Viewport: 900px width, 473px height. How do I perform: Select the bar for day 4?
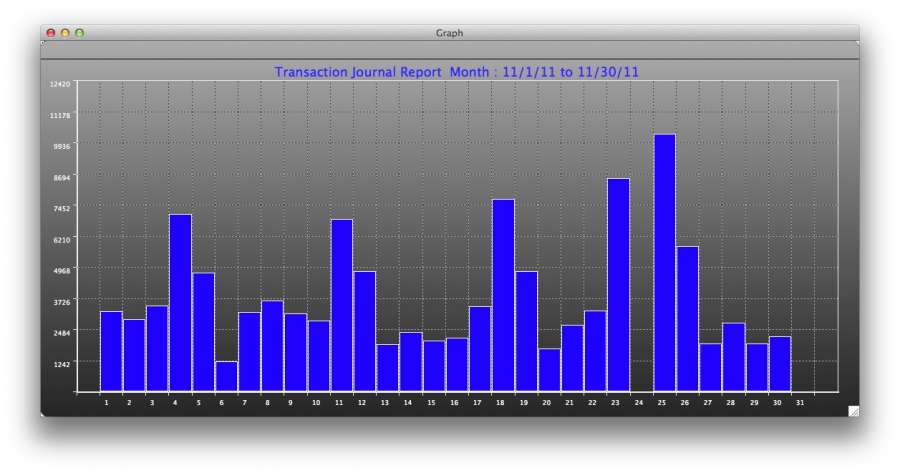[x=180, y=303]
